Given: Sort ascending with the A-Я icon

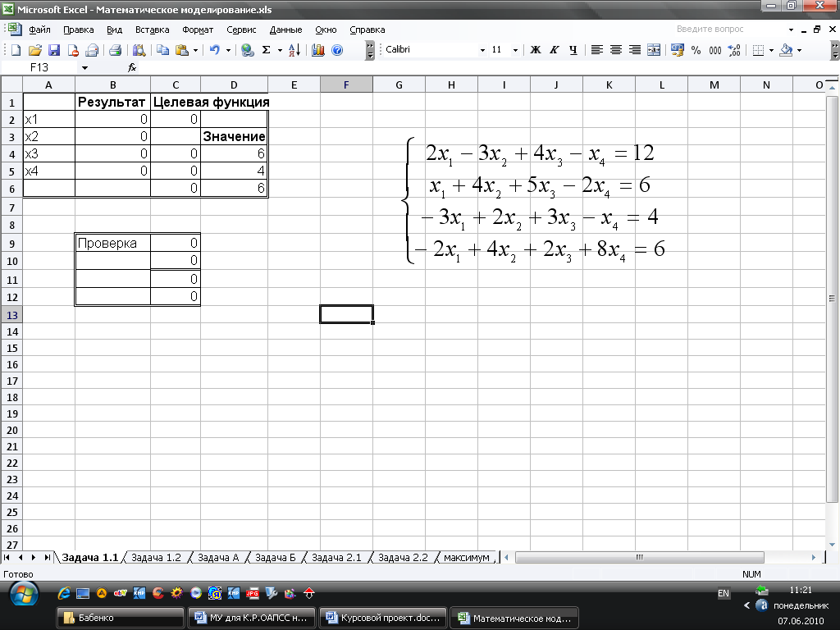Looking at the screenshot, I should (294, 50).
